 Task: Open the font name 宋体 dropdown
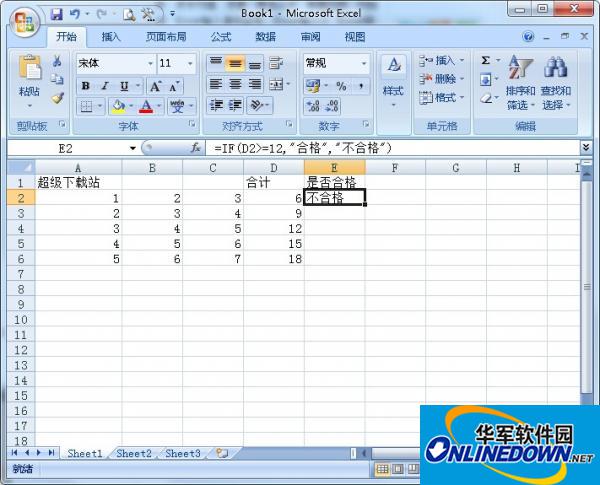point(150,64)
